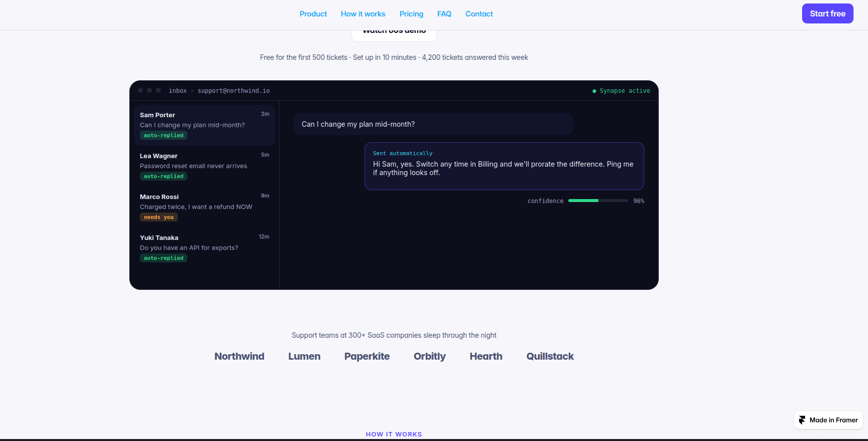Screen dimensions: 868x441
Task: Click the Framer logo icon
Action: pos(802,420)
